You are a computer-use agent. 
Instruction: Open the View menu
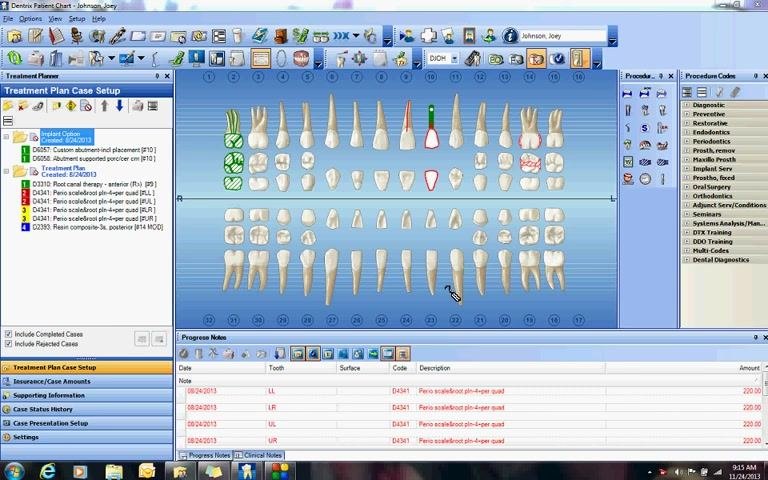coord(55,19)
